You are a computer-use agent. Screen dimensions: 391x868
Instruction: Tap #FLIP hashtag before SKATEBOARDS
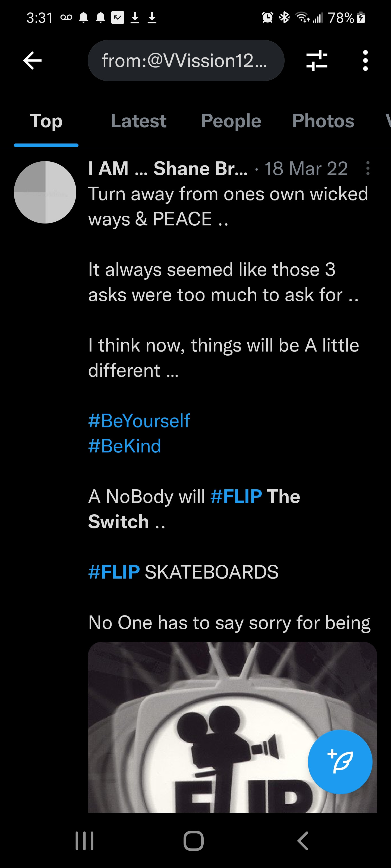tap(114, 572)
